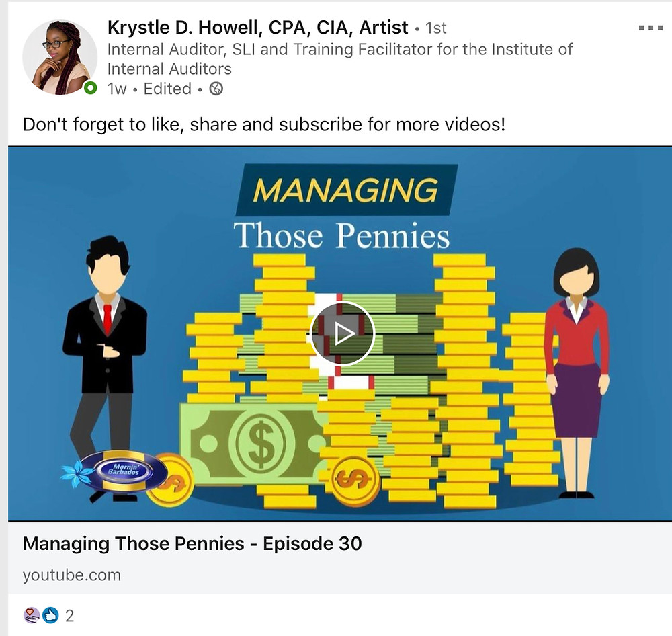Screen dimensions: 672x636
Task: Click the green online status indicator
Action: click(91, 88)
